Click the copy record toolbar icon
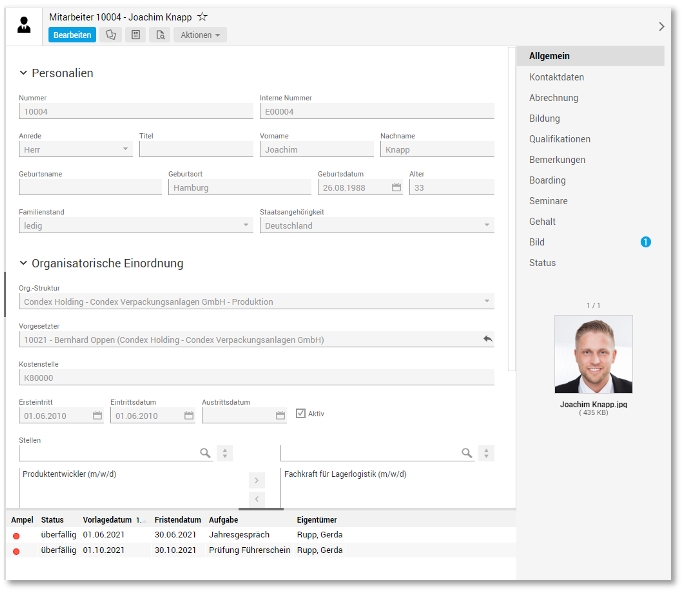 point(111,34)
